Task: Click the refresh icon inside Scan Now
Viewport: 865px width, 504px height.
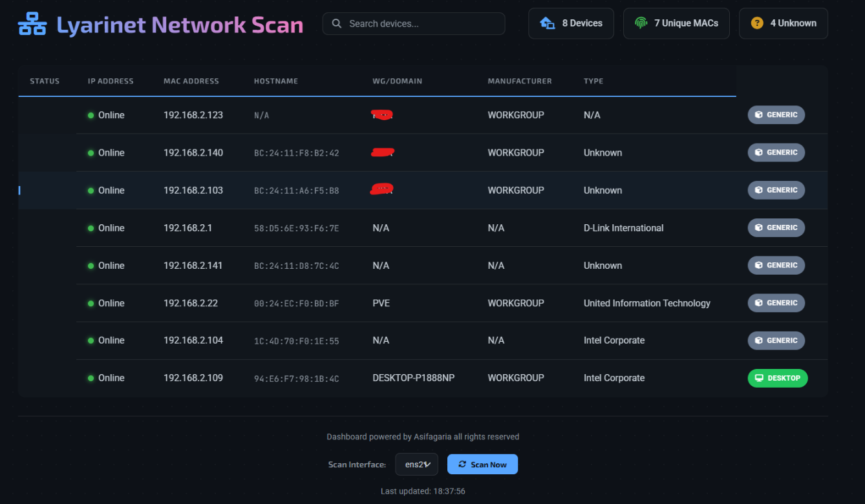Action: (x=462, y=464)
